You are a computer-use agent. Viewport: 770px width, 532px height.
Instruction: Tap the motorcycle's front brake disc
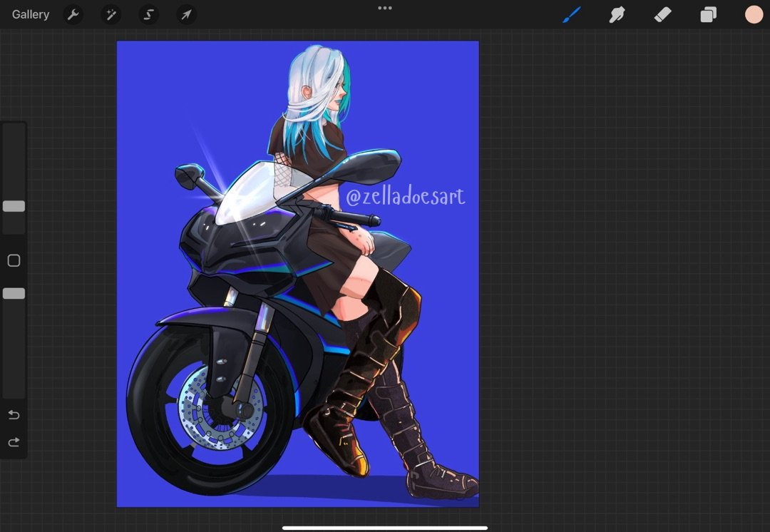click(208, 408)
